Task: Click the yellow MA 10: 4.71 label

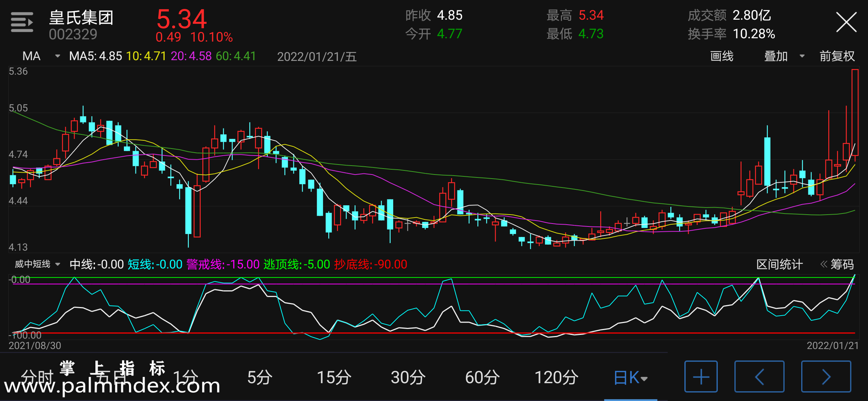Action: [146, 56]
